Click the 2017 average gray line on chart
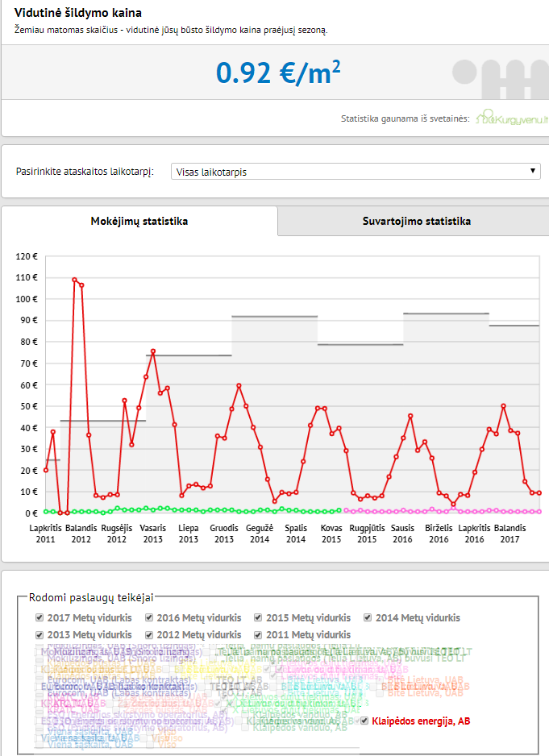Image resolution: width=549 pixels, height=756 pixels. (x=514, y=326)
